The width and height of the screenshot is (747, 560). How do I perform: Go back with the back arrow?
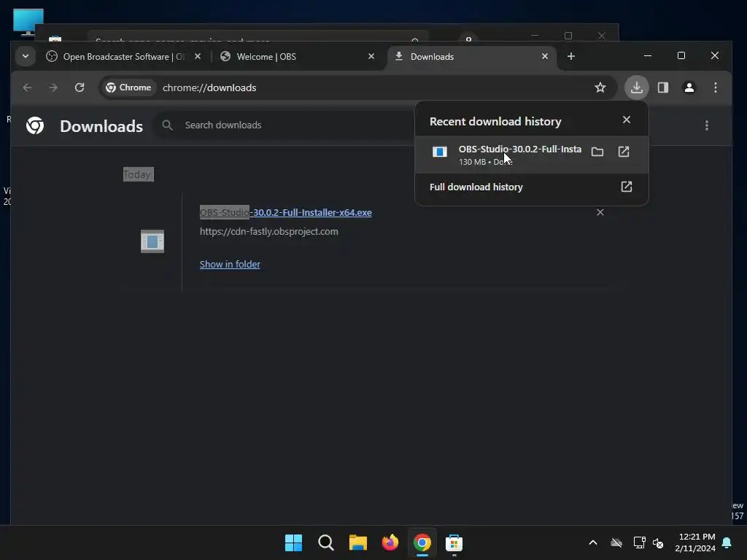click(x=27, y=87)
